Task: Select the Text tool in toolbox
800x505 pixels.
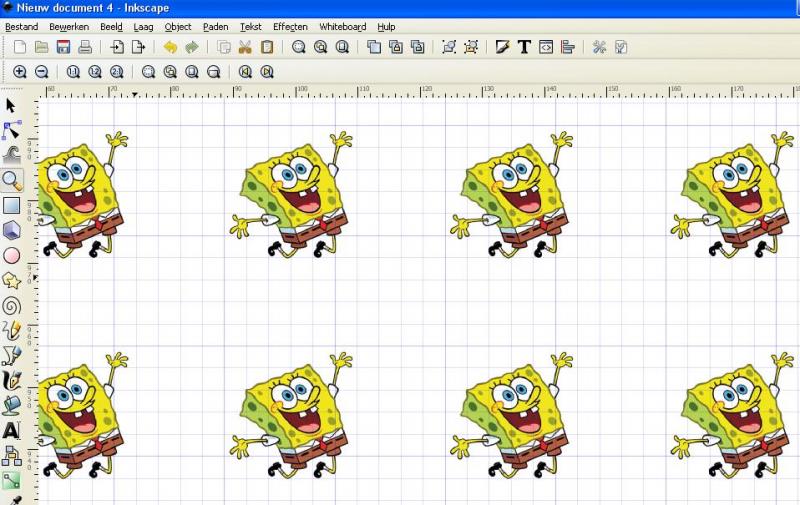Action: (11, 431)
